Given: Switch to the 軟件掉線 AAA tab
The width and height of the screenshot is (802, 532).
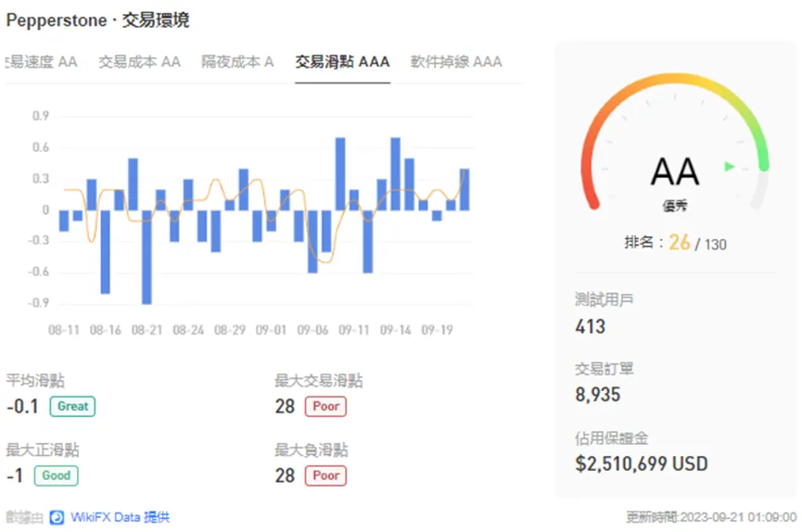Looking at the screenshot, I should click(456, 62).
